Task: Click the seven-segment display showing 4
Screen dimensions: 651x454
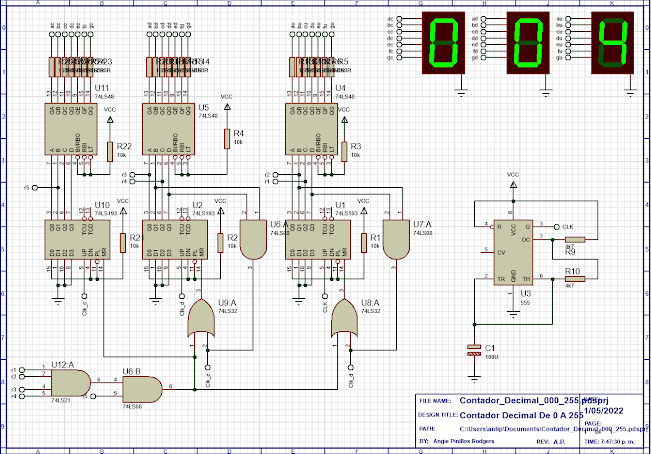Action: click(613, 43)
